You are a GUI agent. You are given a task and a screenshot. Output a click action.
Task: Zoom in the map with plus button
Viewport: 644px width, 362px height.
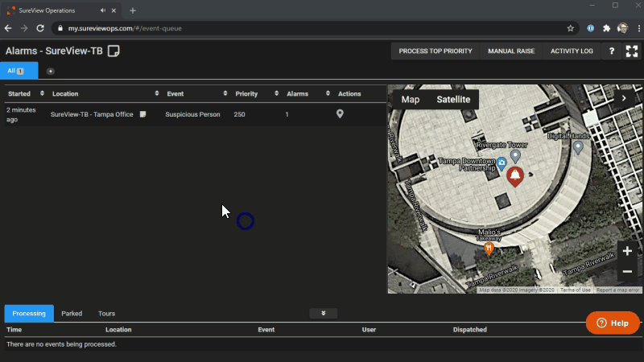[x=627, y=251]
